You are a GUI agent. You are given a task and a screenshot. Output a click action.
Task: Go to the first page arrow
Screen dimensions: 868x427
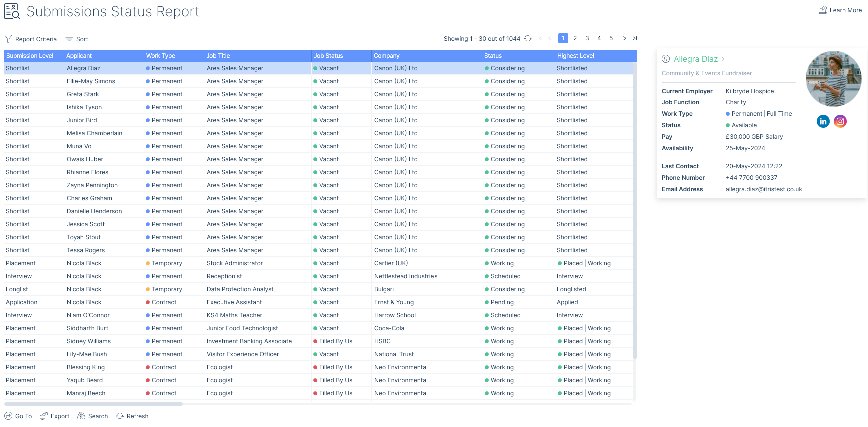(x=540, y=38)
